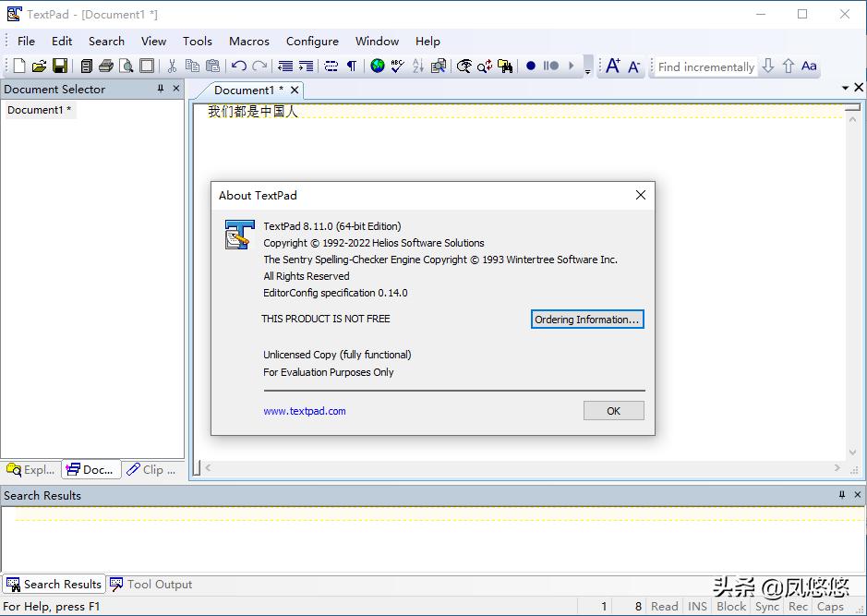Click the Open file folder icon
The width and height of the screenshot is (867, 616).
click(x=40, y=66)
